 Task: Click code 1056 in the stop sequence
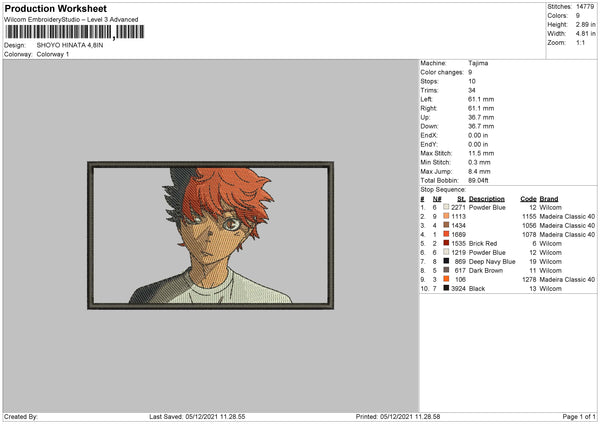(529, 225)
